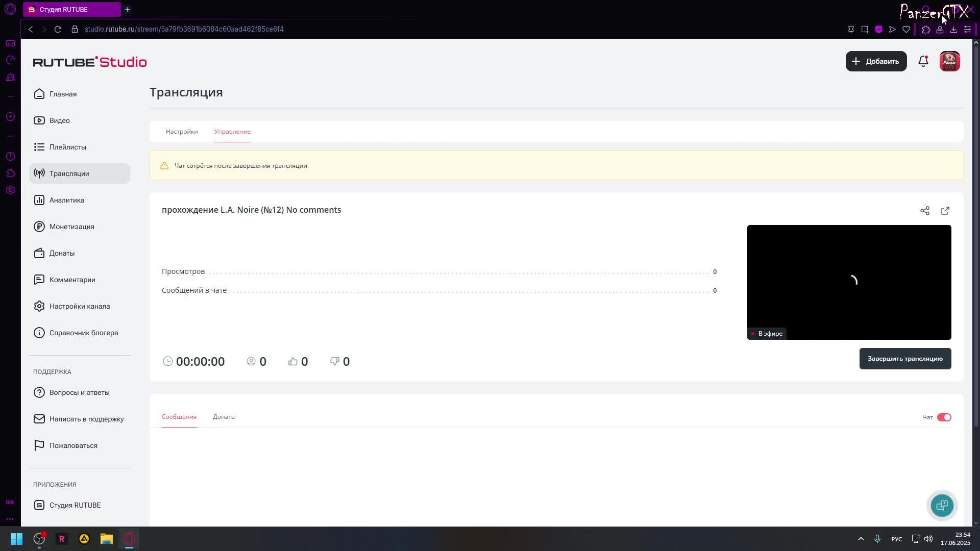Open the notifications bell
980x551 pixels.
click(923, 61)
